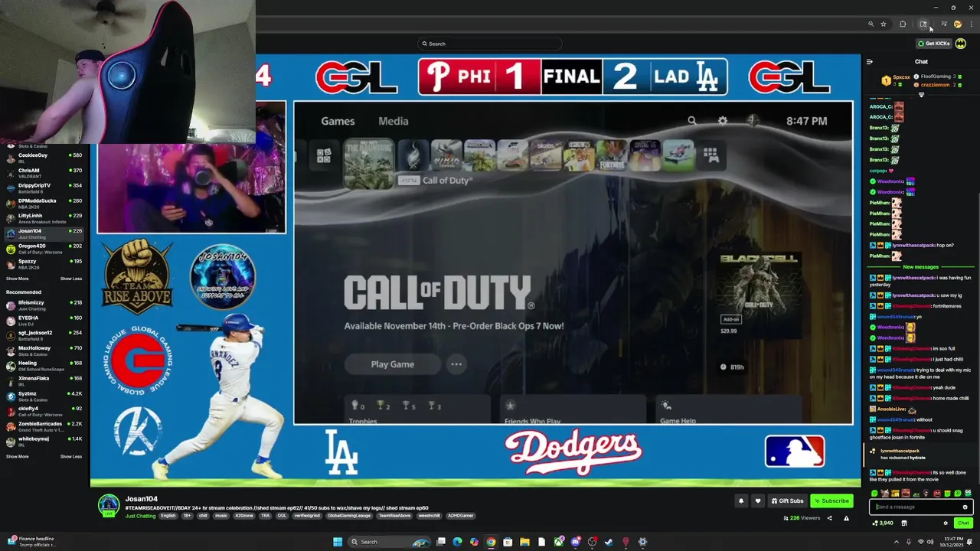Click the Play Game button
The width and height of the screenshot is (980, 551).
(392, 364)
